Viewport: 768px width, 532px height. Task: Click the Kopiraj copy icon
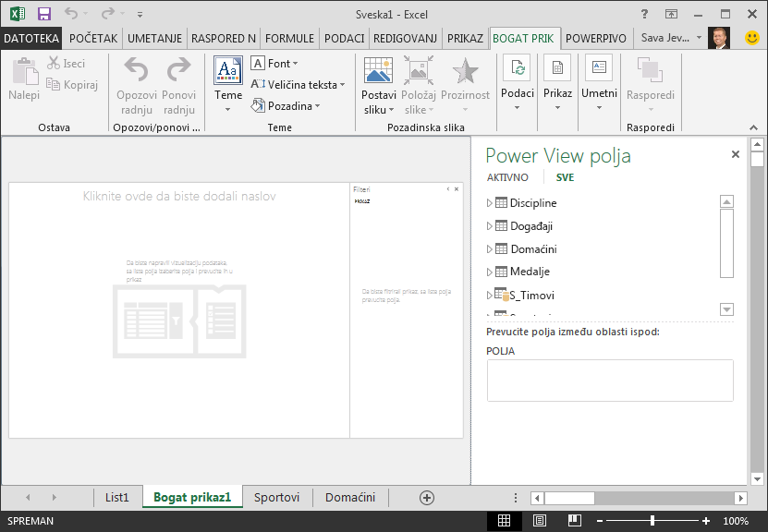coord(53,84)
